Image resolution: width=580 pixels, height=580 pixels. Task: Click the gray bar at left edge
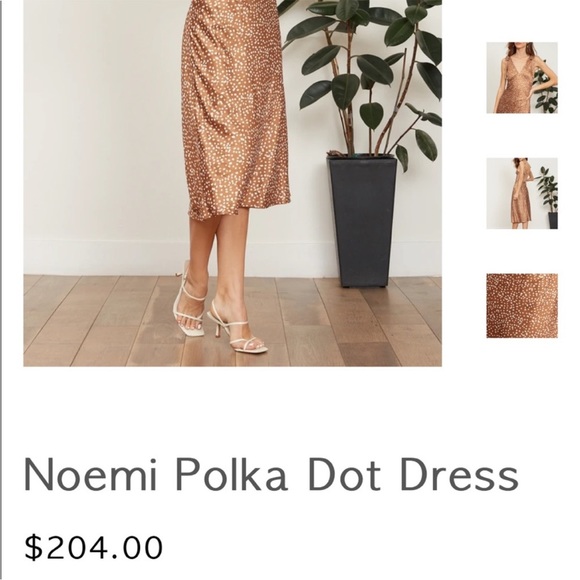1,290
